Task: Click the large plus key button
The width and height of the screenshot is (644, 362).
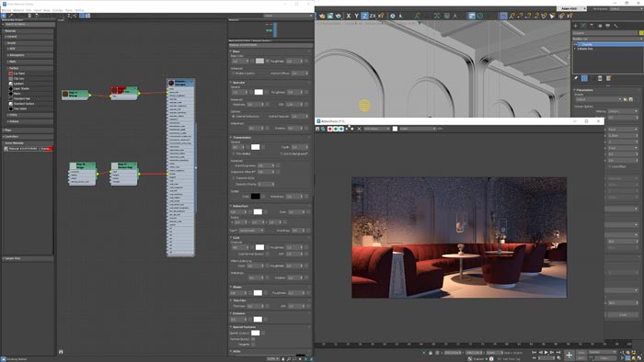Action: click(569, 355)
